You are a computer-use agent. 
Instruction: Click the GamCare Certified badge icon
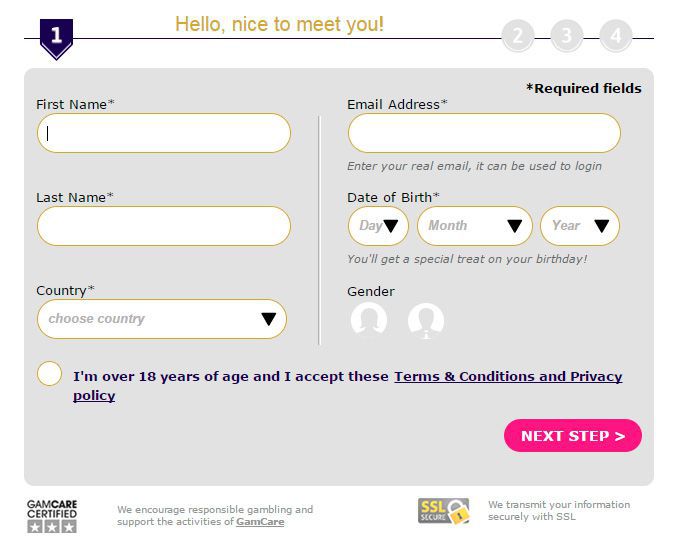52,515
